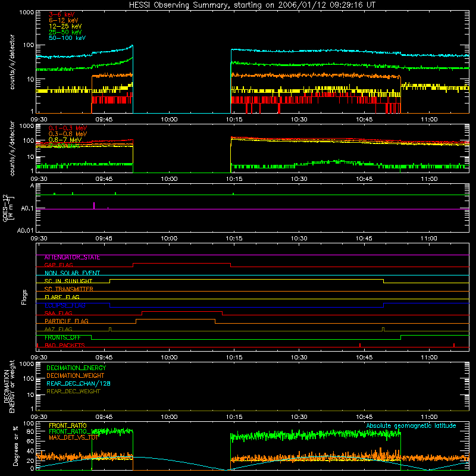Click the GOES-12 axis title
The width and height of the screenshot is (476, 476).
click(8, 208)
